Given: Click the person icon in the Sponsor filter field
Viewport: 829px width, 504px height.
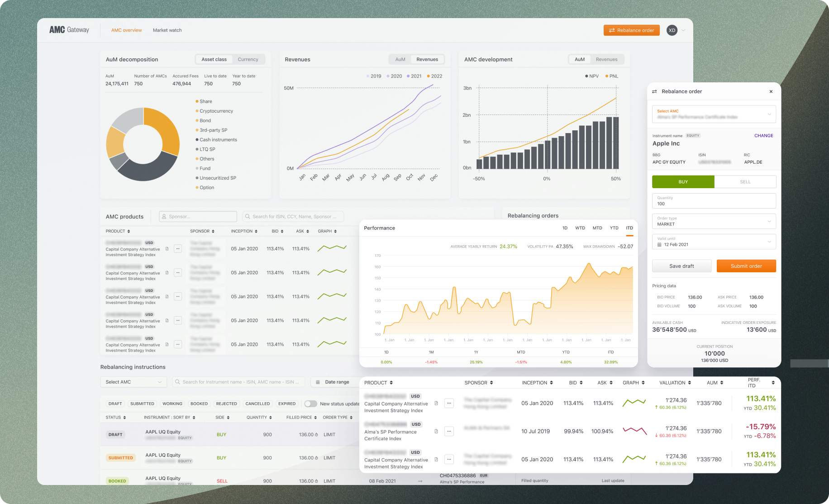Looking at the screenshot, I should point(164,216).
